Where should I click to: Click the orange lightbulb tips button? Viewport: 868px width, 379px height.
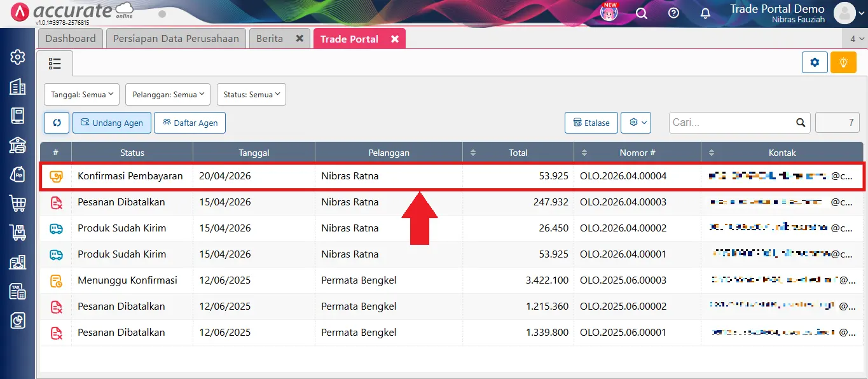coord(843,62)
